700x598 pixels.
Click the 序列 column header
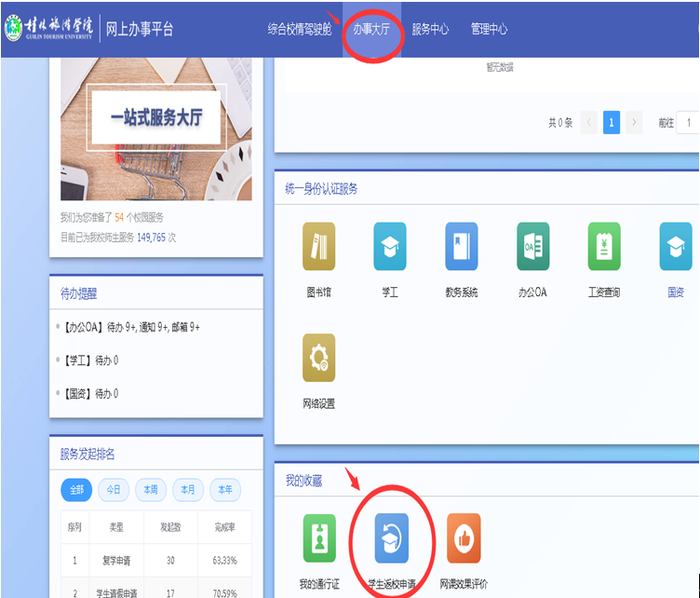tap(74, 527)
